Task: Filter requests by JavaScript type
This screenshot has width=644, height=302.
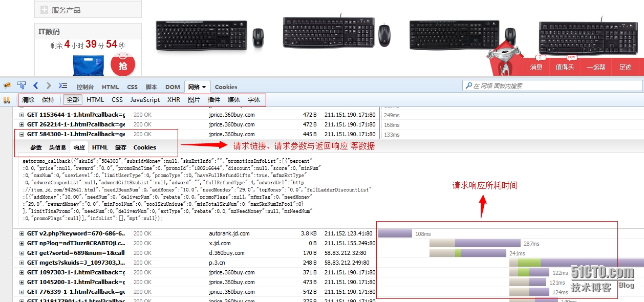Action: click(x=145, y=100)
